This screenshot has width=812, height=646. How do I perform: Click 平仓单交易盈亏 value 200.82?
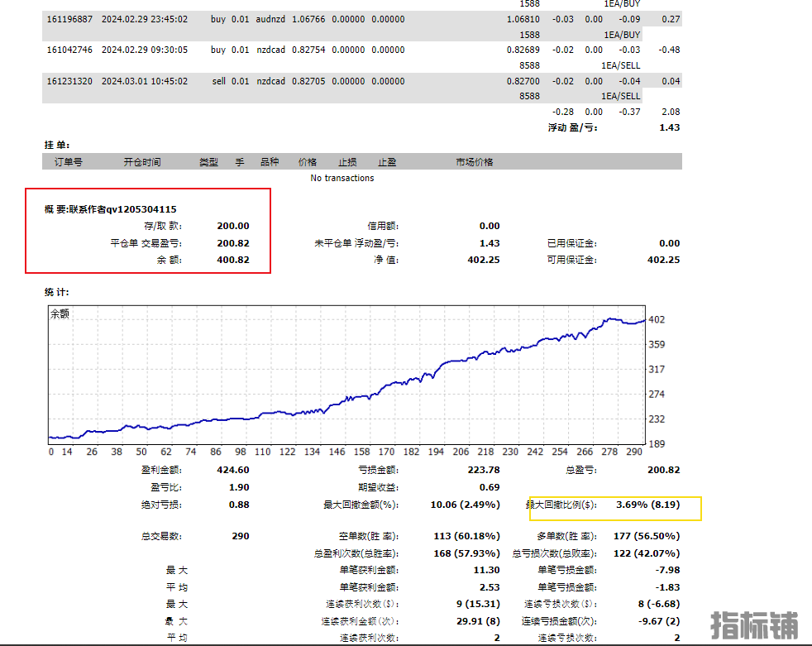[x=233, y=243]
